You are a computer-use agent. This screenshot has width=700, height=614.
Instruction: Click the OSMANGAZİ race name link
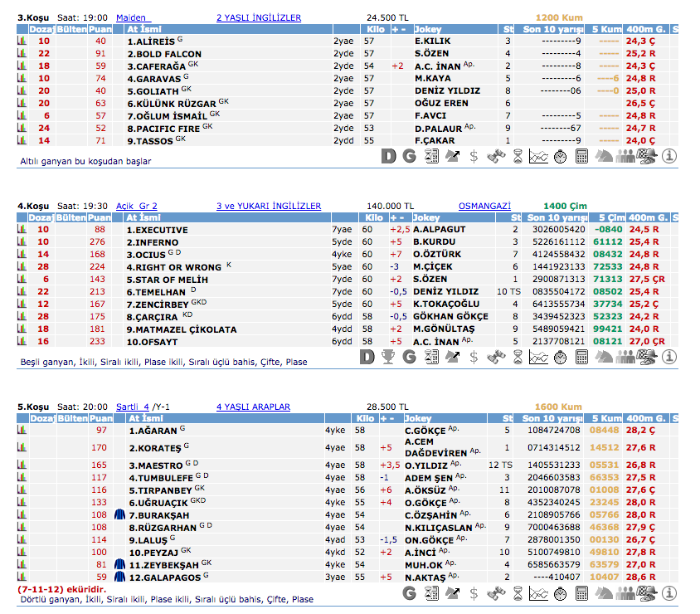(484, 206)
